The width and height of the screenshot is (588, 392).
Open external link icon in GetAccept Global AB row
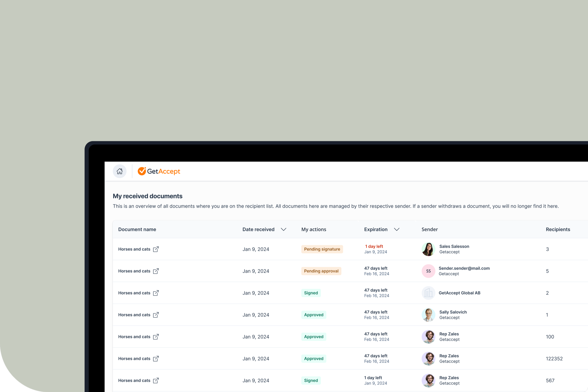coord(156,293)
